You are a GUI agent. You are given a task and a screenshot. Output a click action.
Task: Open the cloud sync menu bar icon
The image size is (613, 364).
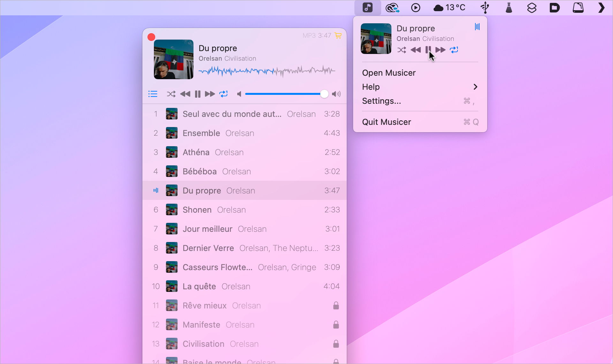tap(392, 7)
